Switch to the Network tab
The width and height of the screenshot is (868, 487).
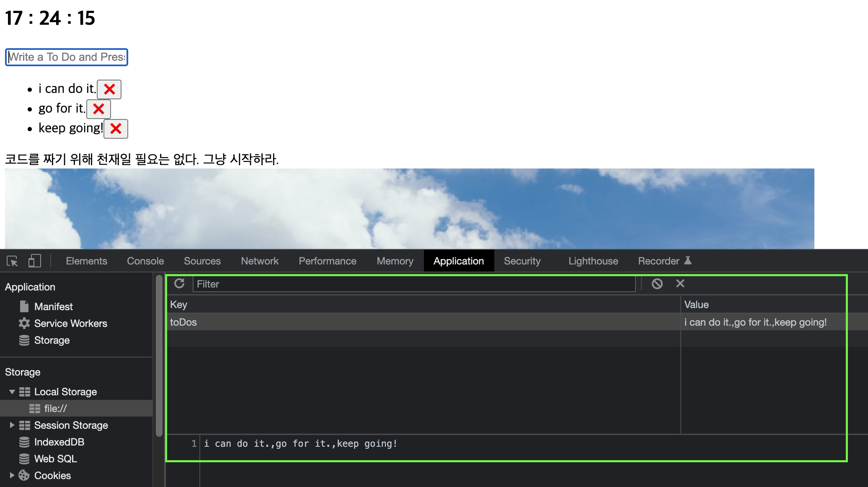(259, 261)
